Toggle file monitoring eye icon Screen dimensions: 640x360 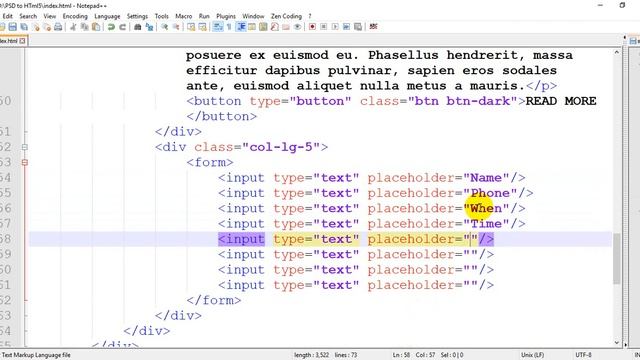coord(298,27)
